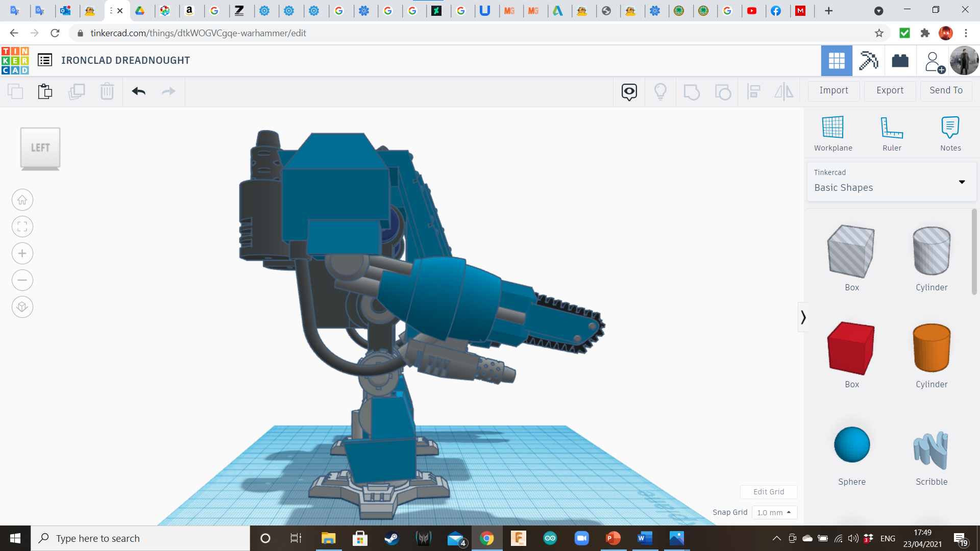The height and width of the screenshot is (551, 980).
Task: Click the Paste icon in toolbar
Action: click(45, 91)
